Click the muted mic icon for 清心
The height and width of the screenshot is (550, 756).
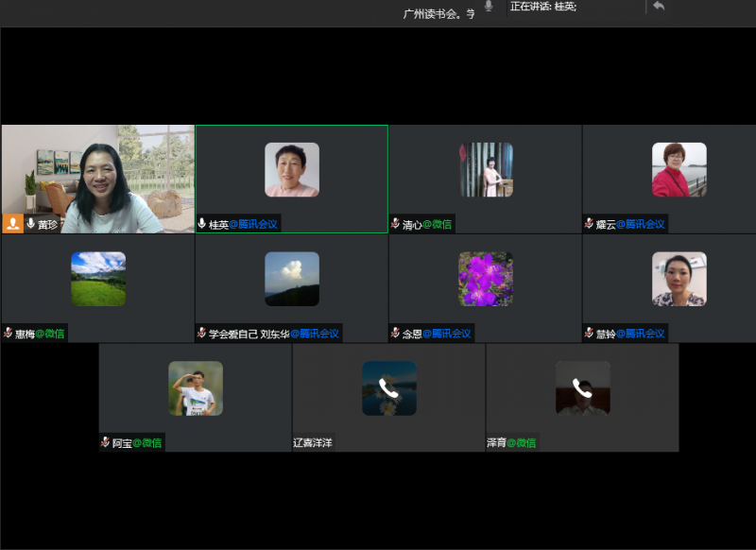coord(395,224)
